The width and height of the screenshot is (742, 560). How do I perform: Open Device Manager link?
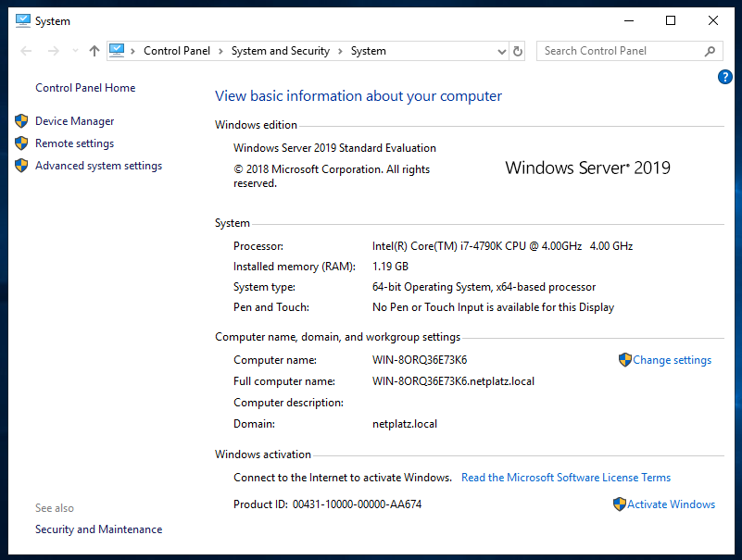click(x=75, y=121)
